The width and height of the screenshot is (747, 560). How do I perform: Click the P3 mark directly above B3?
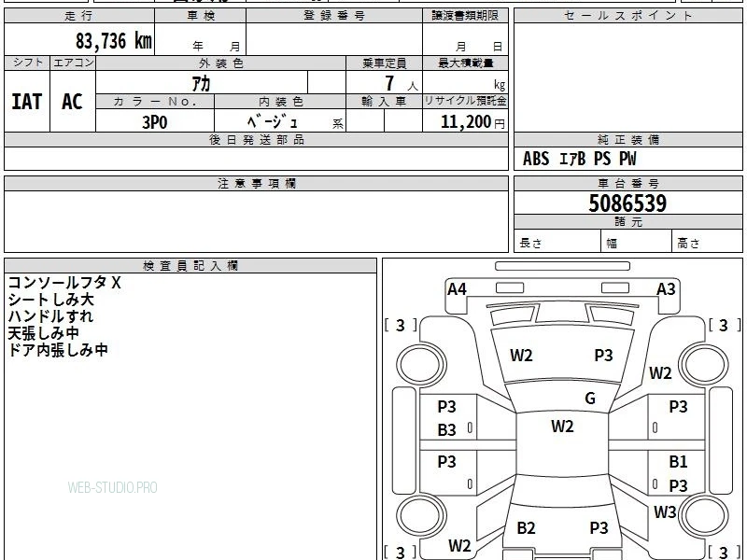click(x=447, y=407)
